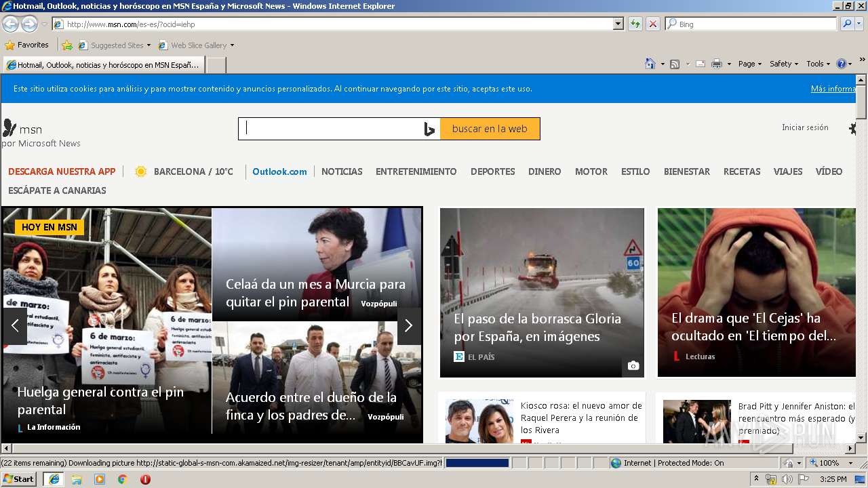Add to Favorites bar star-arrow icon
This screenshot has width=868, height=488.
click(67, 45)
